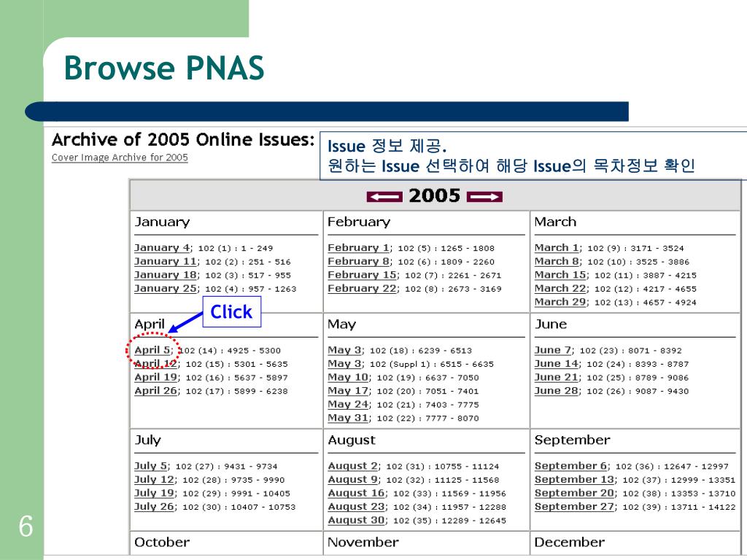Image resolution: width=747 pixels, height=560 pixels.
Task: Open the May 10 issue
Action: coord(348,377)
